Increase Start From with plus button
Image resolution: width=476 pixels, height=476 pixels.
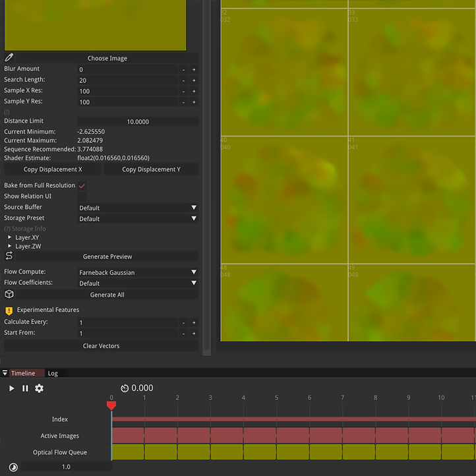(x=194, y=334)
